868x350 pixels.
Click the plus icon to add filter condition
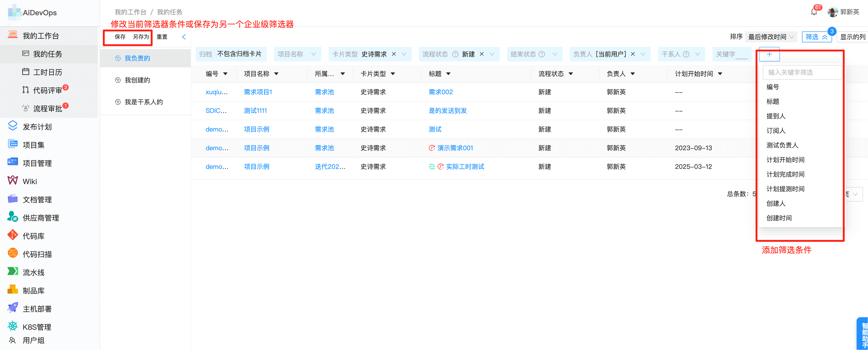point(769,54)
